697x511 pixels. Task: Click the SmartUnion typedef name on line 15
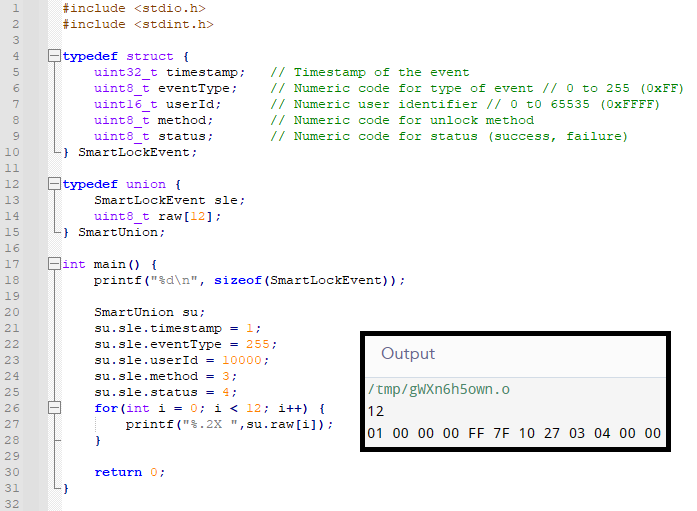[x=118, y=232]
